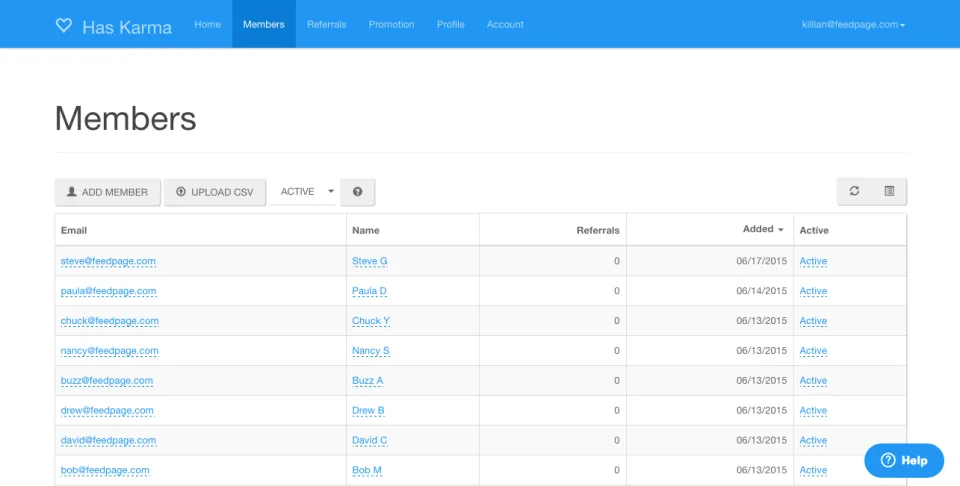Viewport: 960px width, 486px height.
Task: Click the name Nancy S
Action: pyautogui.click(x=370, y=351)
